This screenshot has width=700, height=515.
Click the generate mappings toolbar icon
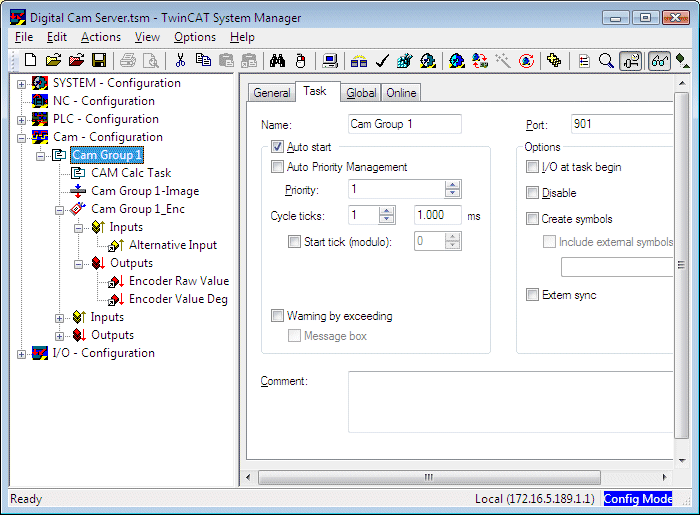(359, 60)
